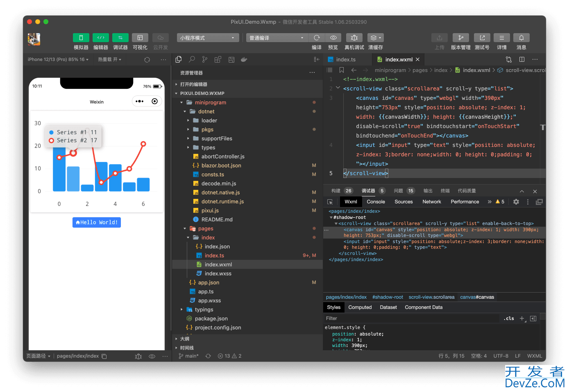The width and height of the screenshot is (569, 392).
Task: Toggle the .cls class editor button
Action: pos(509,318)
